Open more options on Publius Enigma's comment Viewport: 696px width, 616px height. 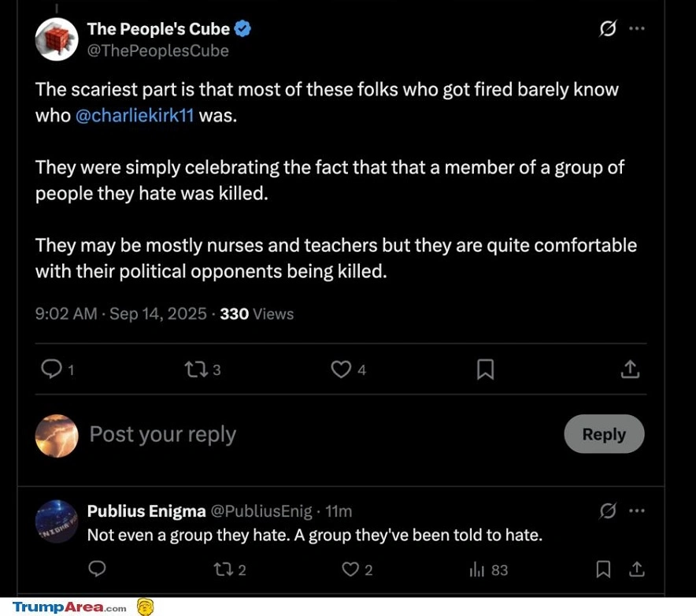(x=637, y=511)
